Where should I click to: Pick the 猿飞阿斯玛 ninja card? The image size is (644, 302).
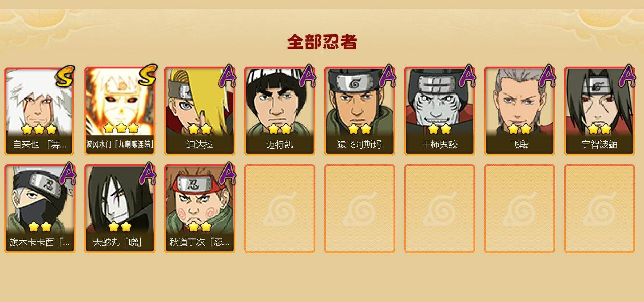(x=360, y=111)
